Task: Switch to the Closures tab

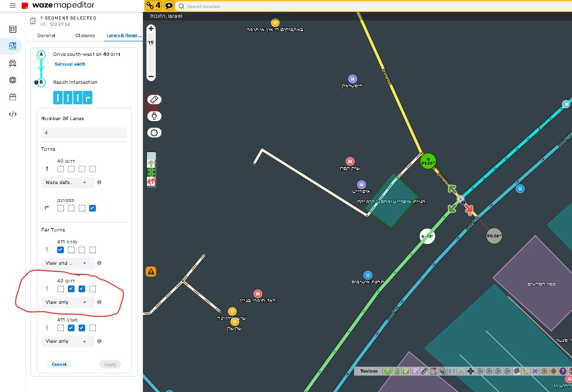Action: pyautogui.click(x=85, y=35)
